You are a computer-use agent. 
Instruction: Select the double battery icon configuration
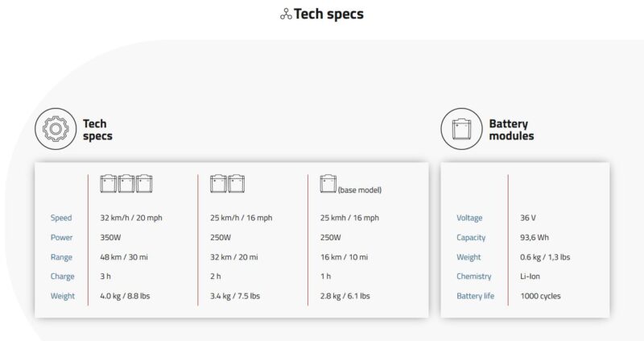click(228, 184)
